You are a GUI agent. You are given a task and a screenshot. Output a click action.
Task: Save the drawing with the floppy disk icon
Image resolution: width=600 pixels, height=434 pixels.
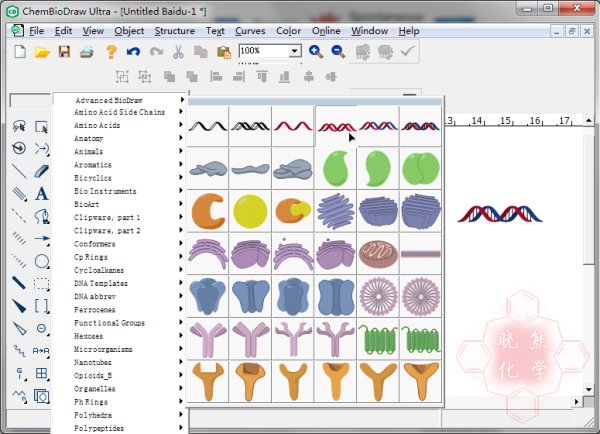64,51
